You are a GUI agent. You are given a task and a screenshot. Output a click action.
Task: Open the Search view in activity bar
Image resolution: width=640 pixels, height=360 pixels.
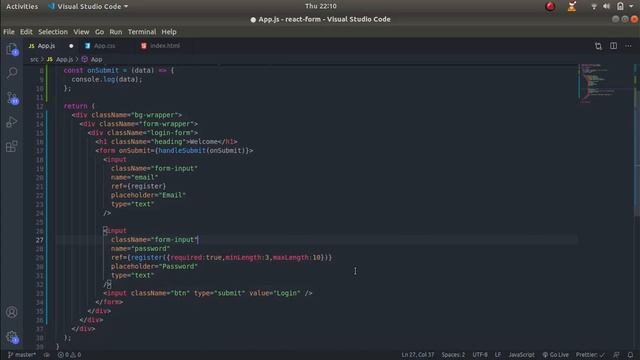point(12,73)
